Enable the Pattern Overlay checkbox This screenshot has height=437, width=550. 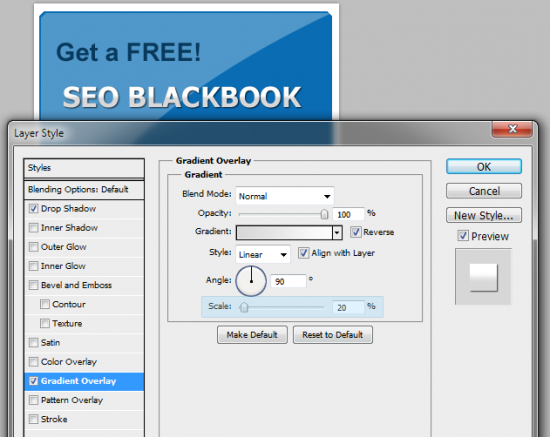click(33, 400)
